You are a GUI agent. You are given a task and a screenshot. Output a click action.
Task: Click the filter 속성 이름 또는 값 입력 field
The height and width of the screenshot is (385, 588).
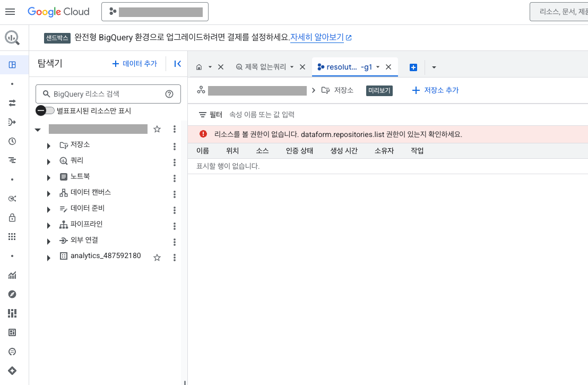coord(262,115)
